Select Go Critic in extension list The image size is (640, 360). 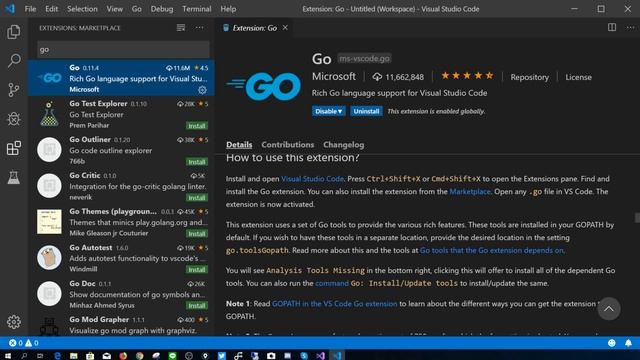click(x=121, y=186)
